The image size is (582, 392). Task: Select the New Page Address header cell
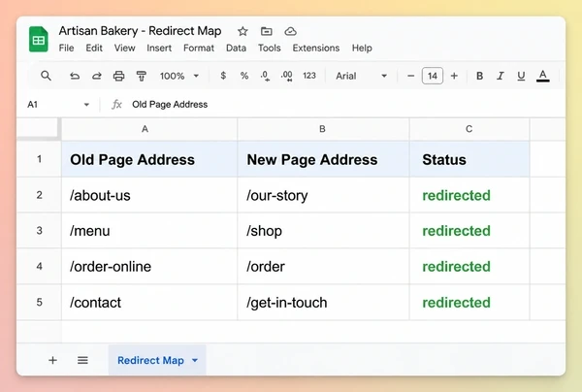tap(323, 159)
